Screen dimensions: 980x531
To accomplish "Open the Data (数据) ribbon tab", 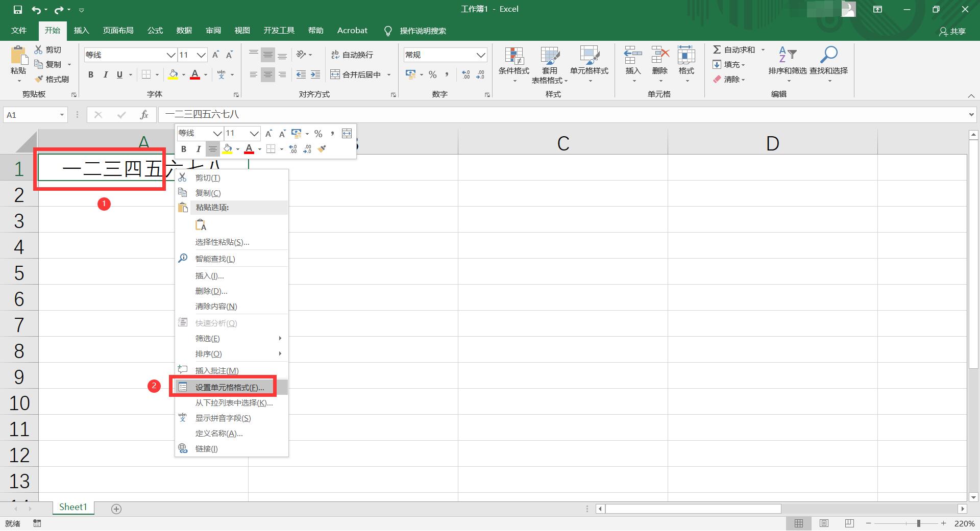I will [x=184, y=31].
